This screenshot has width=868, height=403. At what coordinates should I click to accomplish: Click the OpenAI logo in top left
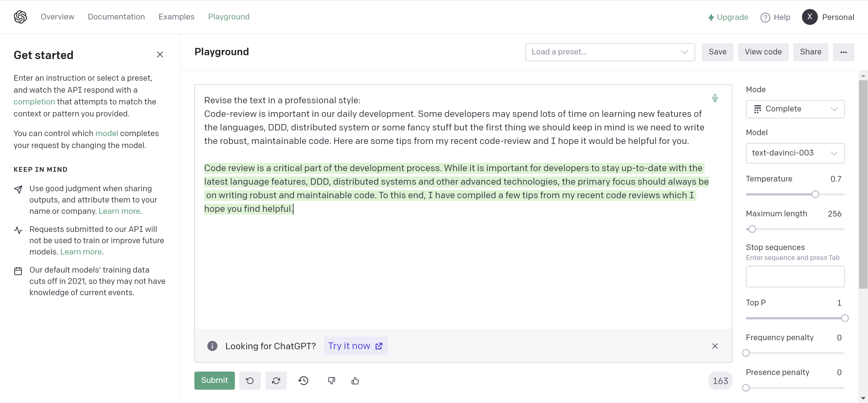coord(19,16)
